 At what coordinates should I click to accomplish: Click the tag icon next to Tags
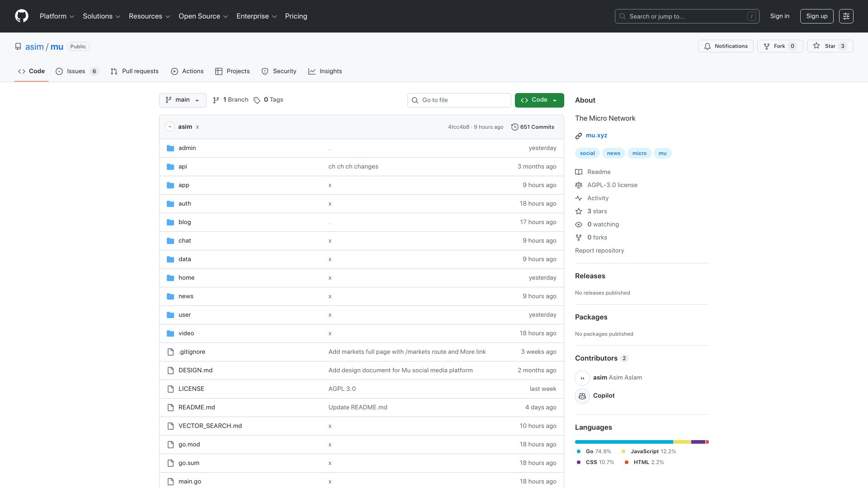click(257, 100)
